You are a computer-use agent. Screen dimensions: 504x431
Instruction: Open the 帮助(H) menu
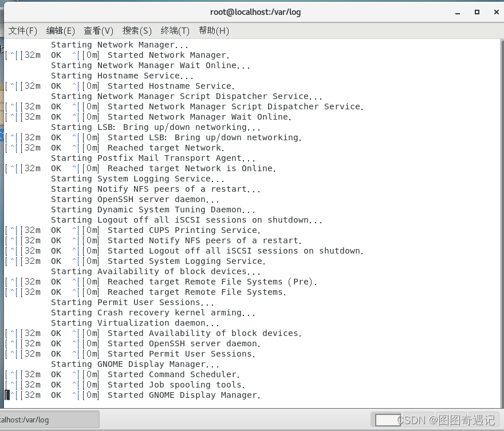pyautogui.click(x=214, y=31)
